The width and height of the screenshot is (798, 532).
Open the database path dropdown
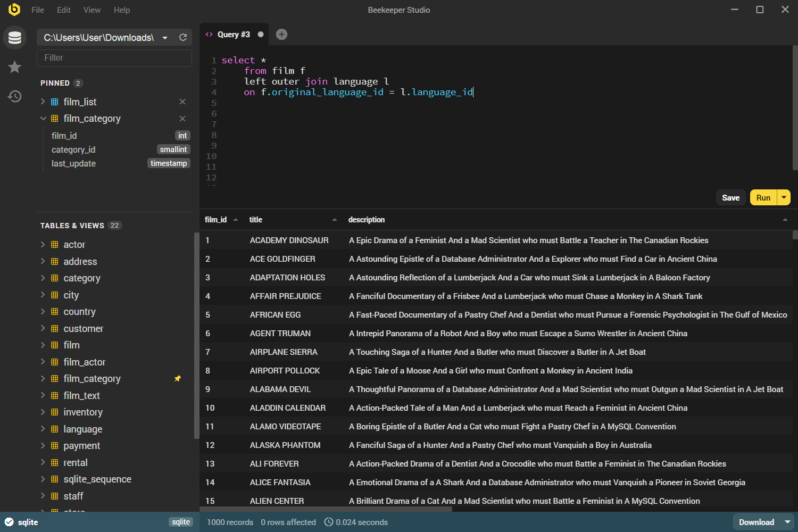[165, 38]
